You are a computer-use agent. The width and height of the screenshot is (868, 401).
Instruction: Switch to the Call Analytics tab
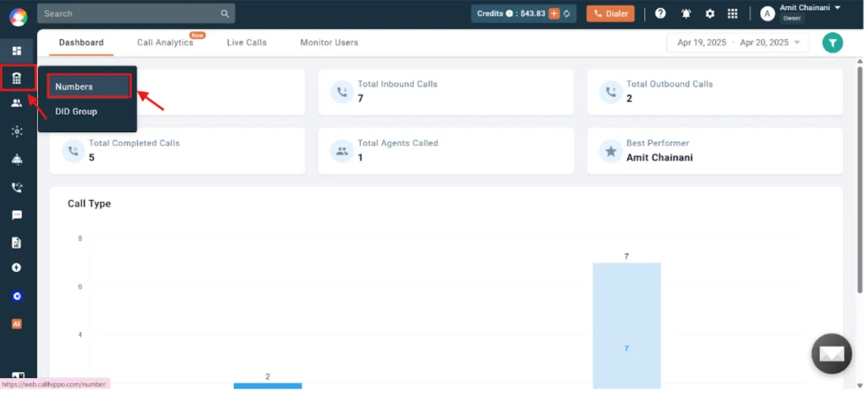click(x=164, y=42)
